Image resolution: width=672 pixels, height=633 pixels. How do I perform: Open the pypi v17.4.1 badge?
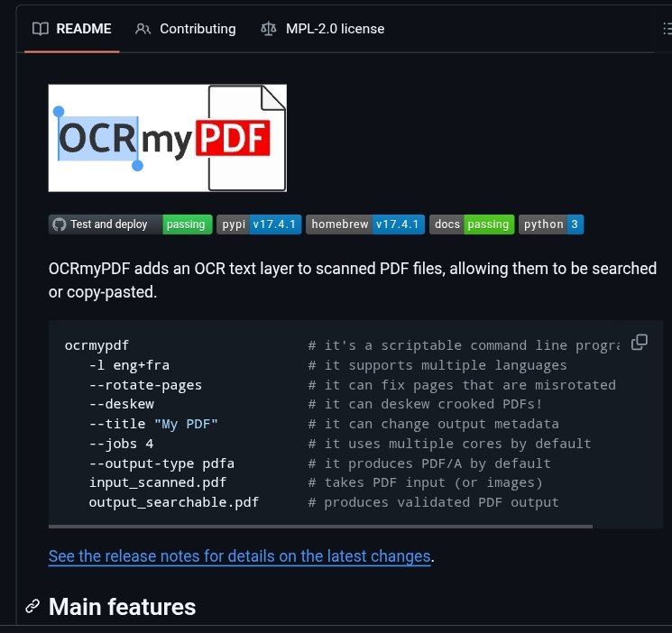(259, 225)
